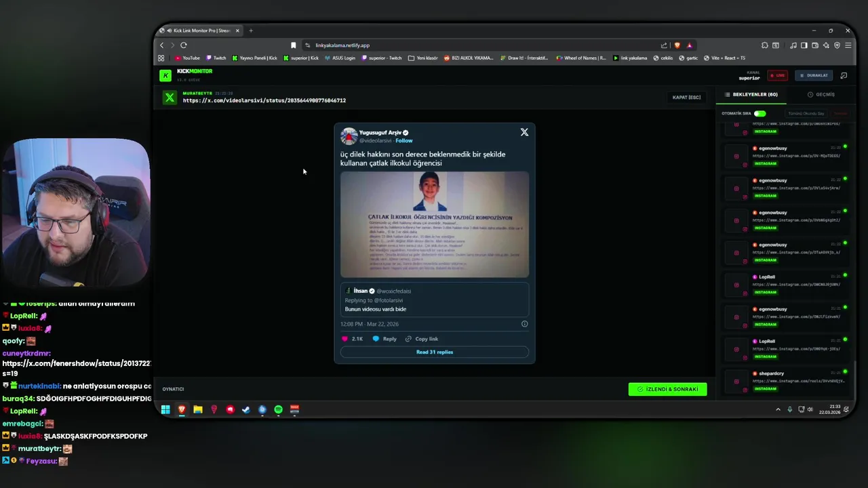Image resolution: width=868 pixels, height=488 pixels.
Task: Click the volume icon in system tray
Action: coord(810,409)
